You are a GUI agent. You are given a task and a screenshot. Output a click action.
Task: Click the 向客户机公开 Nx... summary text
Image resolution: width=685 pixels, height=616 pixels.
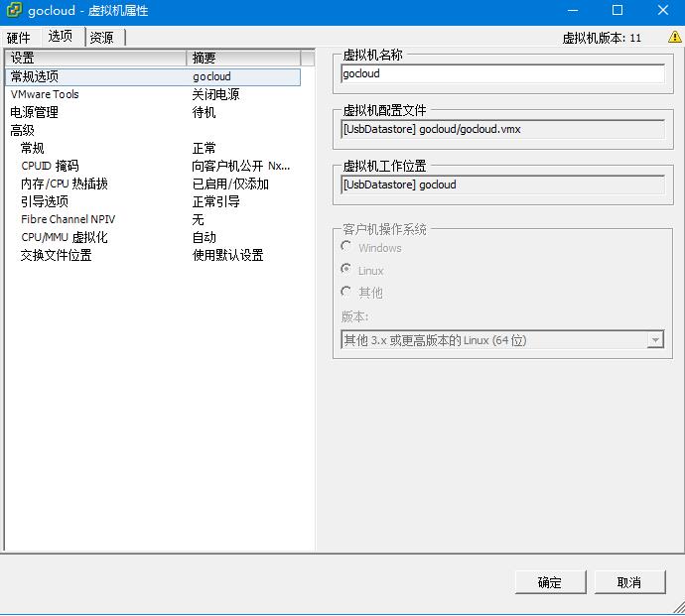[240, 166]
